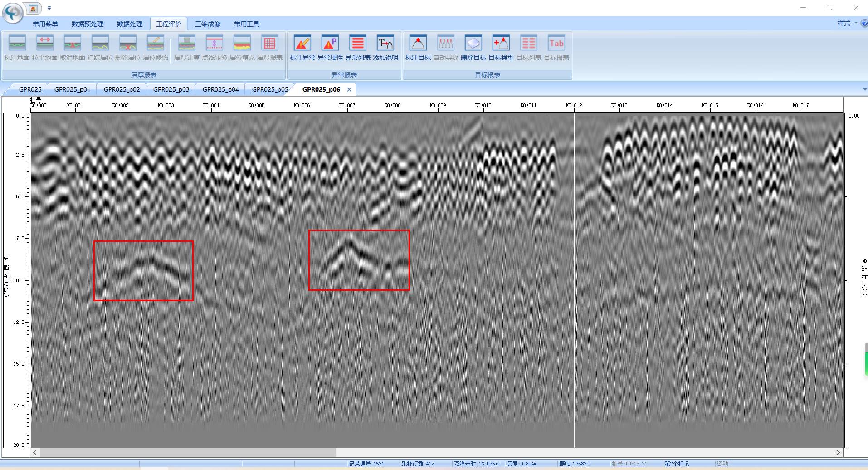Open the quick access toolbar dropdown arrow
This screenshot has height=470, width=868.
pos(49,8)
